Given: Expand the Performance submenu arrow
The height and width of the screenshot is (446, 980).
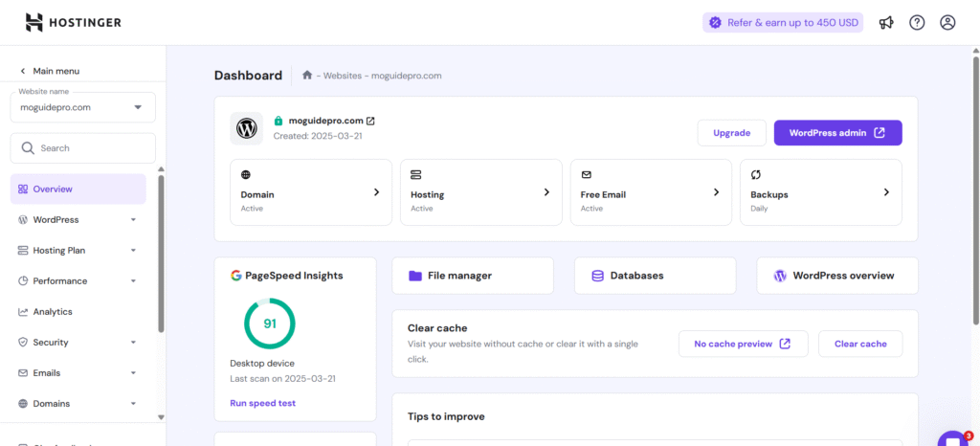Looking at the screenshot, I should (x=133, y=281).
